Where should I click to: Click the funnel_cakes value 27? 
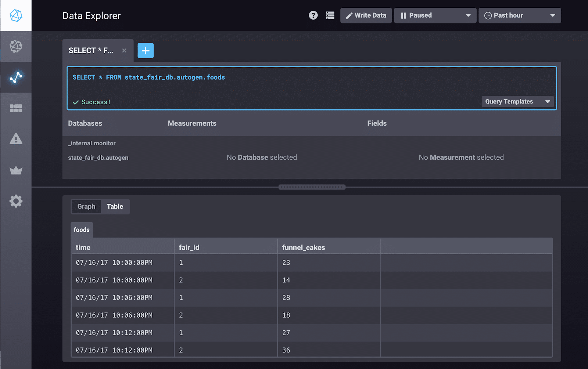tap(286, 333)
